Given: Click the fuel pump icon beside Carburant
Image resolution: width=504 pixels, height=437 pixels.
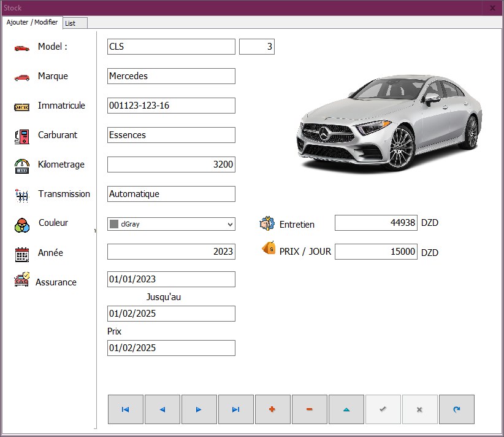Looking at the screenshot, I should (x=22, y=136).
